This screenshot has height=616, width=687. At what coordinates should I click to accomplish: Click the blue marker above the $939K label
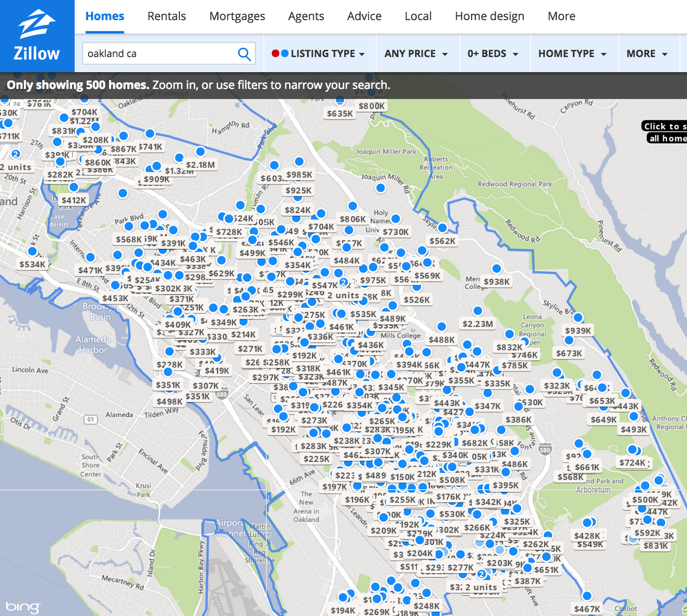[578, 317]
